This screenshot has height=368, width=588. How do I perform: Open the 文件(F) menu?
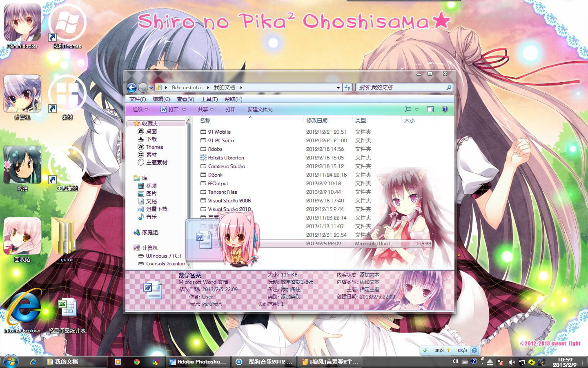pos(138,99)
